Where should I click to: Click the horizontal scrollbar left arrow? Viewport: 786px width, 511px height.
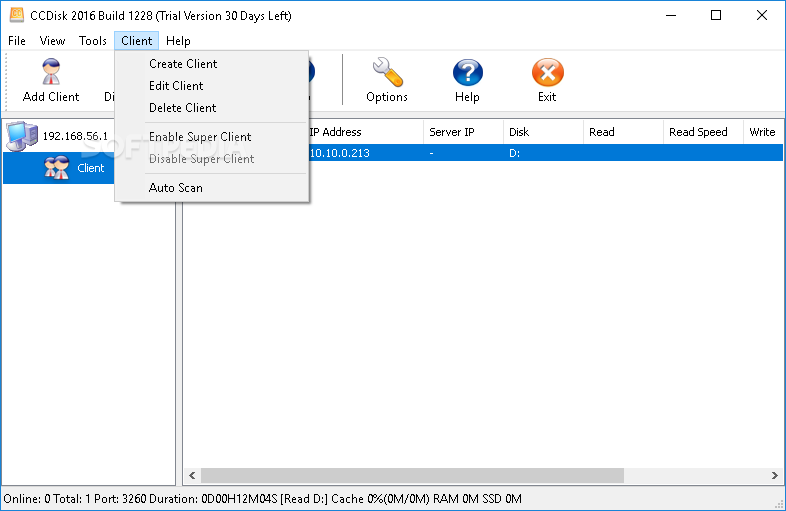(192, 475)
